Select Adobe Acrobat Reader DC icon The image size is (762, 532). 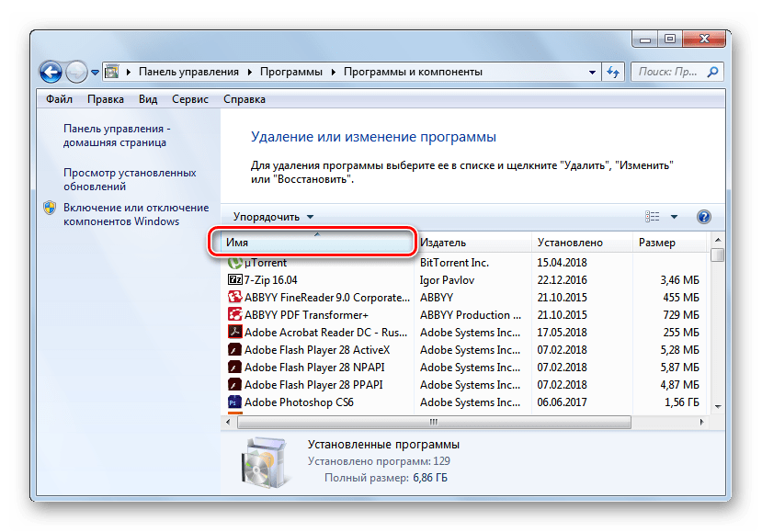pyautogui.click(x=234, y=333)
